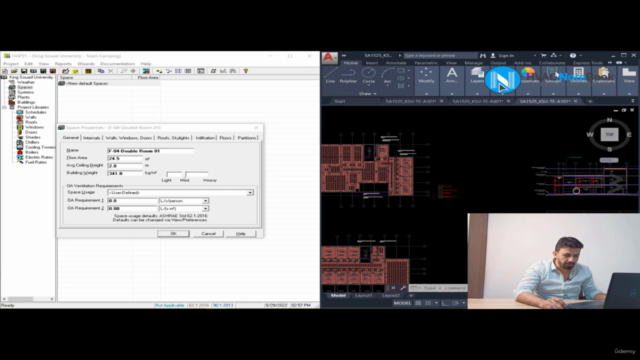Click the Shades library icon
The image size is (640, 360).
20,137
